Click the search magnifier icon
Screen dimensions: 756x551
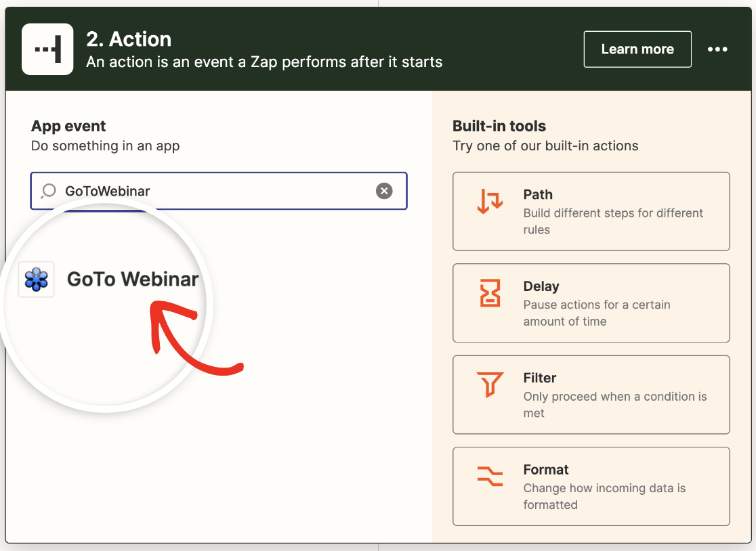click(49, 191)
